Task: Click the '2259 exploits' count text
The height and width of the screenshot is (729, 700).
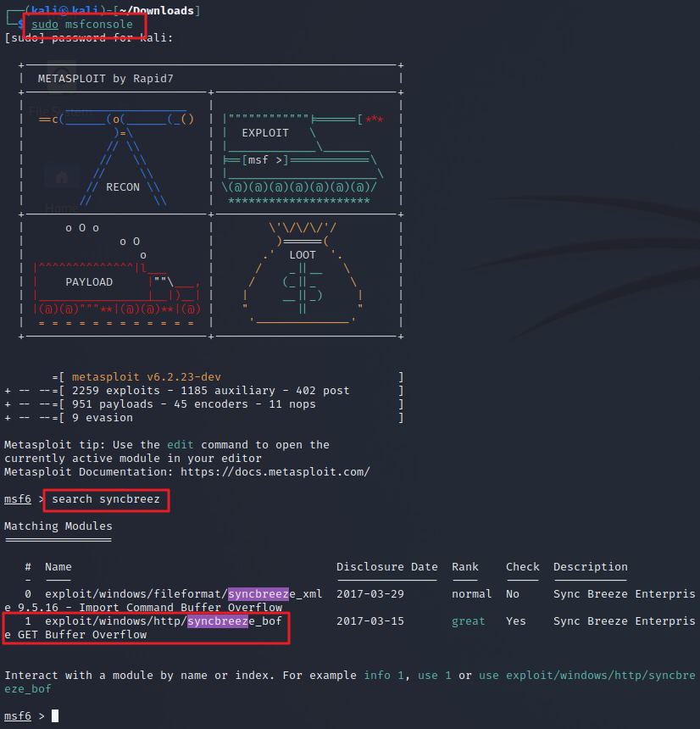Action: [x=116, y=391]
